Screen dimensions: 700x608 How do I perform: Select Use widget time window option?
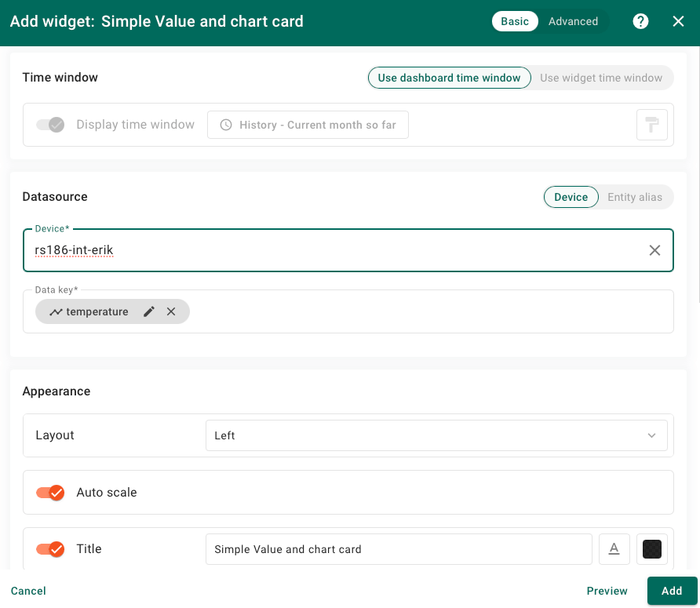click(601, 78)
